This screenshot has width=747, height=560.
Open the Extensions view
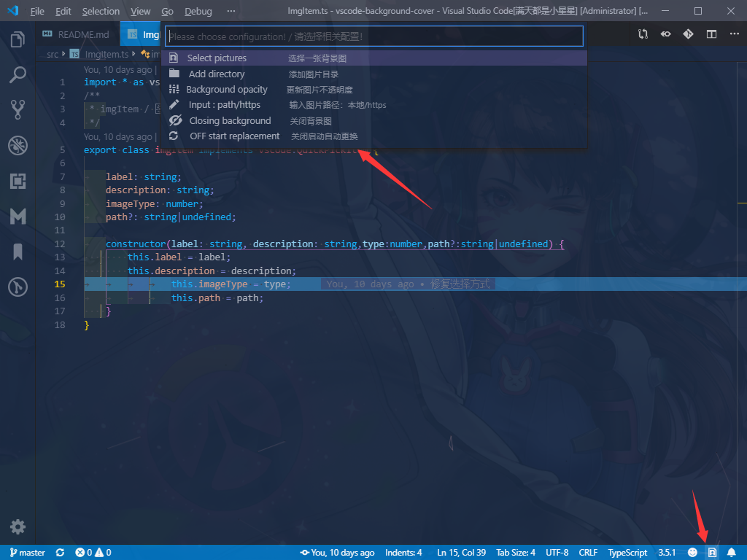pyautogui.click(x=18, y=181)
